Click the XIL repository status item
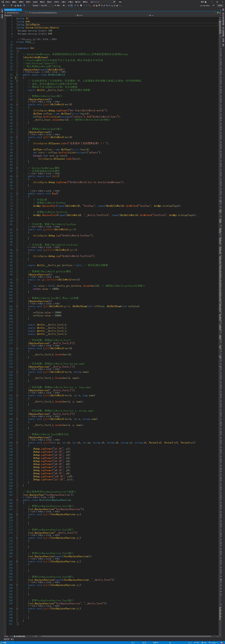 pyautogui.click(x=204, y=642)
